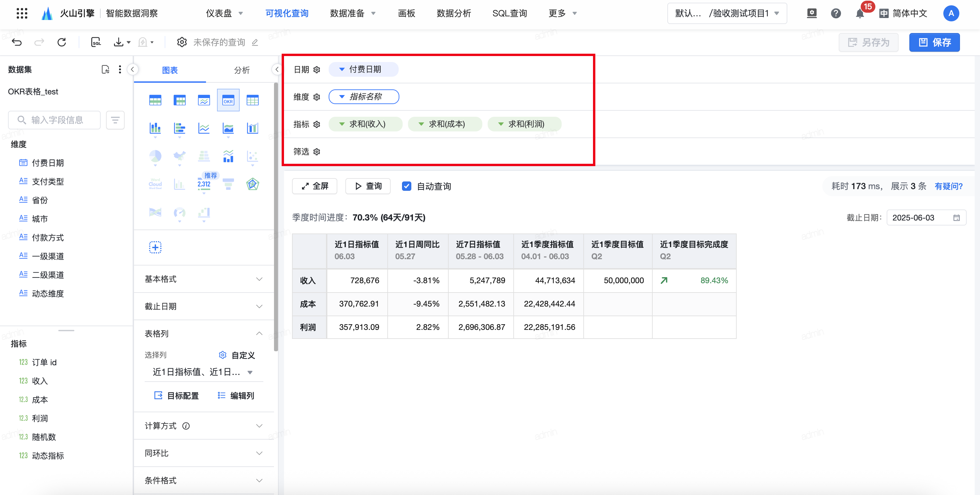Switch to the 图表 tab
This screenshot has width=980, height=495.
[x=170, y=70]
